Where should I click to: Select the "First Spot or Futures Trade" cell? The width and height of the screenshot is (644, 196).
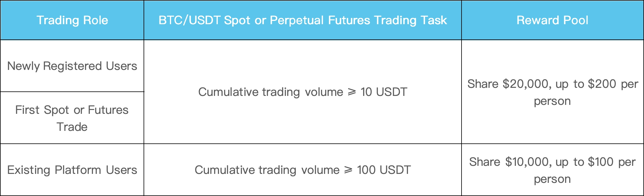pyautogui.click(x=72, y=118)
